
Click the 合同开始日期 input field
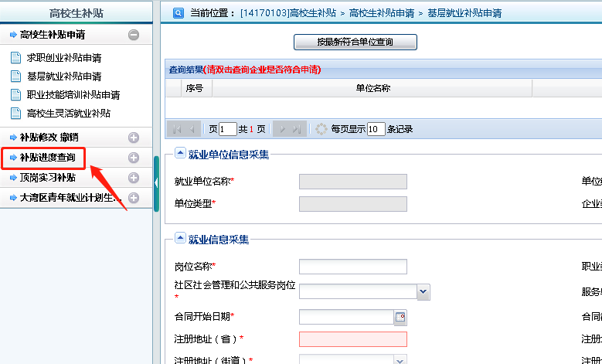346,317
